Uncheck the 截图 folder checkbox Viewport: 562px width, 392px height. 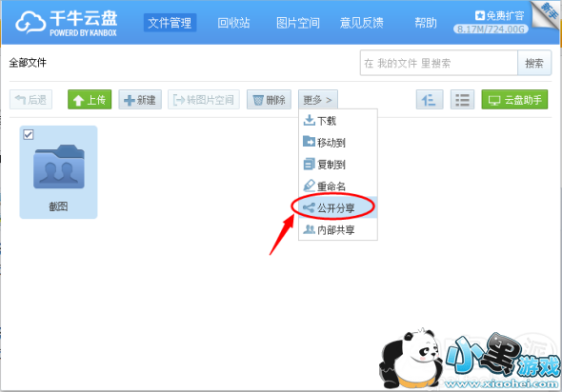tap(29, 134)
